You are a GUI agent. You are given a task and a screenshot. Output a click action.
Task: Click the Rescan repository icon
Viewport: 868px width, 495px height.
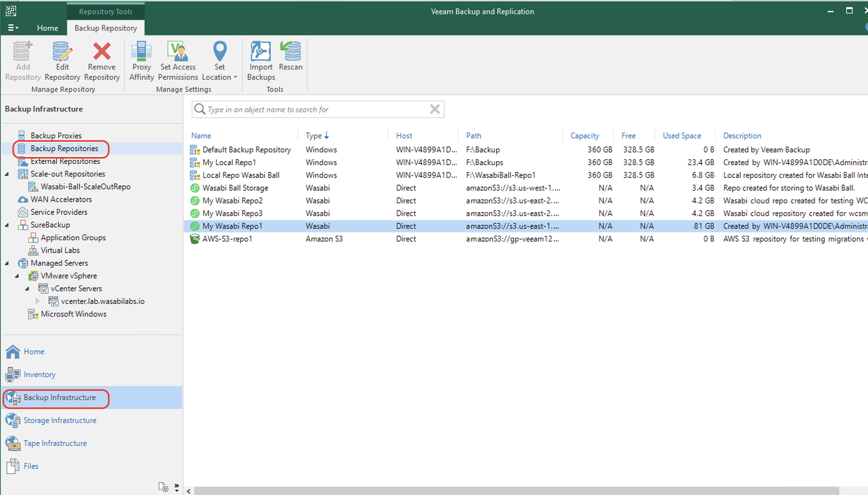(291, 51)
